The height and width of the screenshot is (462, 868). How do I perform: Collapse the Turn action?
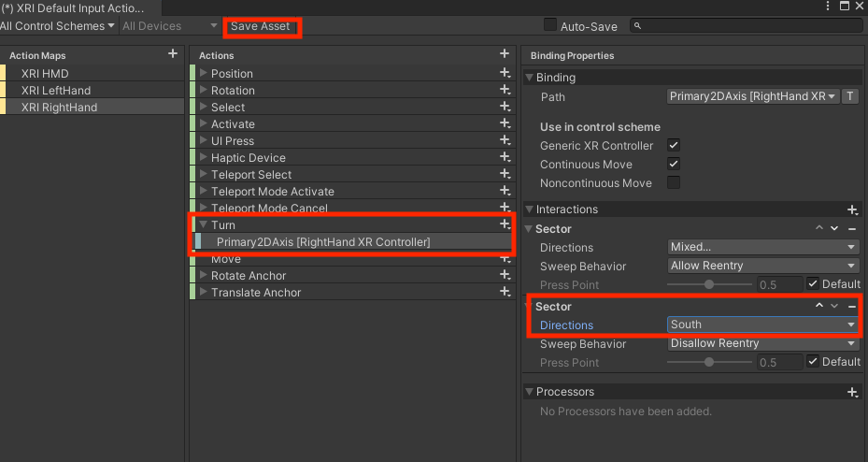point(203,224)
